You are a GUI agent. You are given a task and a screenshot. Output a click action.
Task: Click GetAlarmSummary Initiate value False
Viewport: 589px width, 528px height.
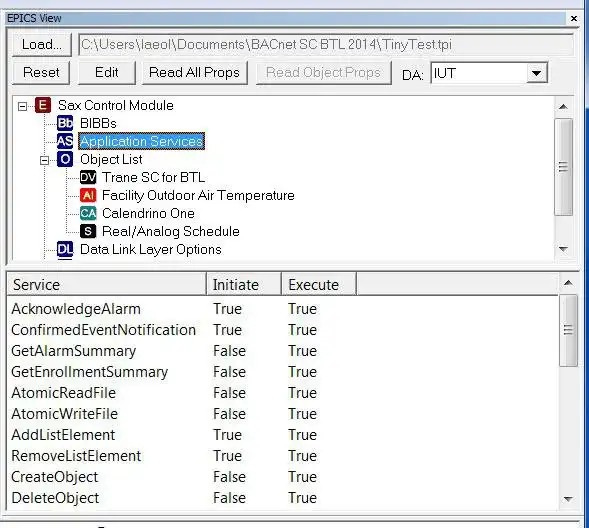(230, 351)
